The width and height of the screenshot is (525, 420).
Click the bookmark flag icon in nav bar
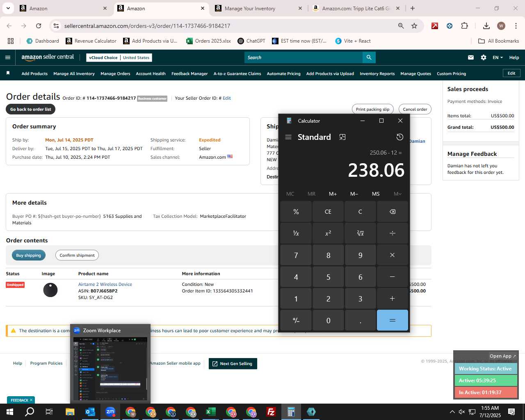[8, 73]
